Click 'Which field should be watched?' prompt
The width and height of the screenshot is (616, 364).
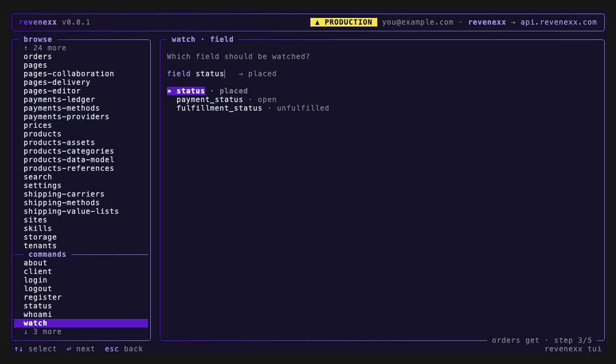[238, 56]
